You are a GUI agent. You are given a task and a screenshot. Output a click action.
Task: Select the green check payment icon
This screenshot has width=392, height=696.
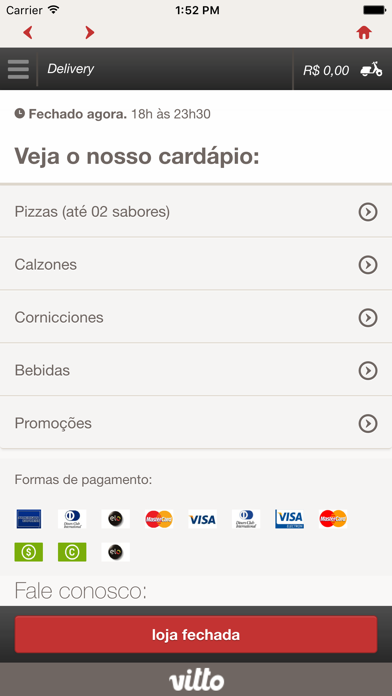tap(72, 552)
